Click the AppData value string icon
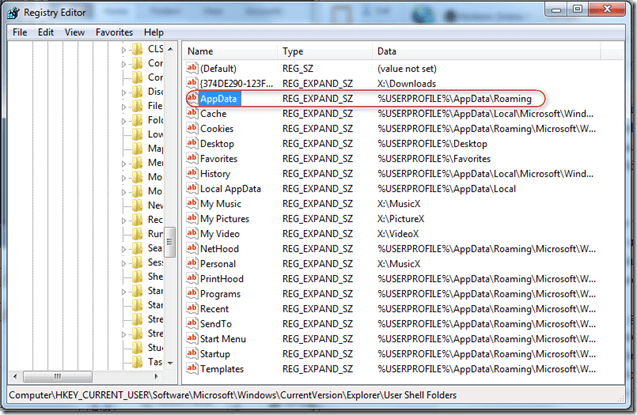Viewport: 637px width, 415px height. (x=193, y=98)
